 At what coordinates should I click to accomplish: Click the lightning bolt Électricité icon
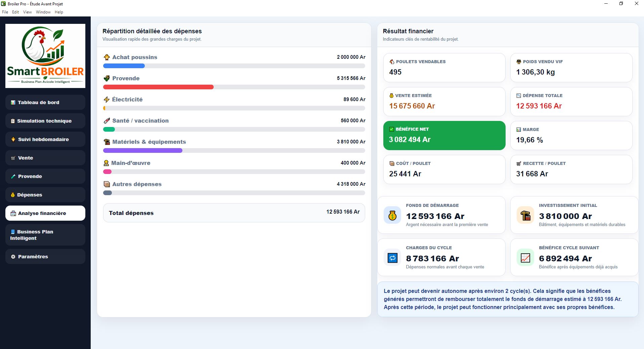coord(106,99)
